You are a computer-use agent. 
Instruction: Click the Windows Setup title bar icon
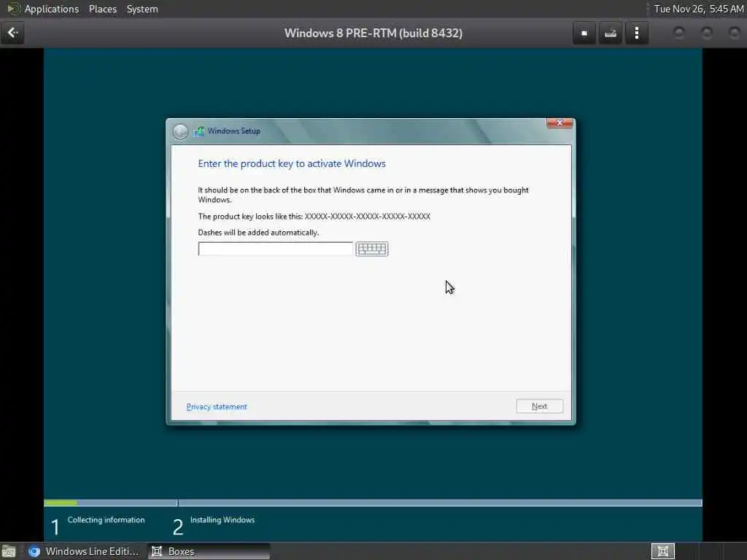(198, 131)
